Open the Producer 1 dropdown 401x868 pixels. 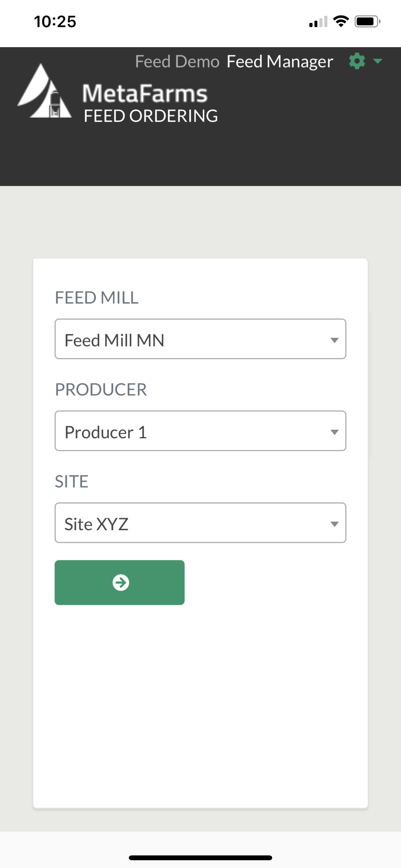click(x=200, y=431)
